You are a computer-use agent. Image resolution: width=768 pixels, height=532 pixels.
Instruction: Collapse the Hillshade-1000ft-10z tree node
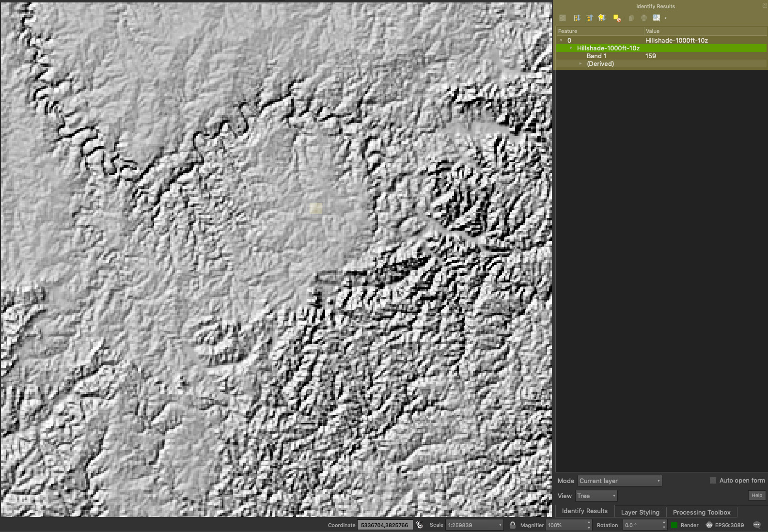point(571,48)
